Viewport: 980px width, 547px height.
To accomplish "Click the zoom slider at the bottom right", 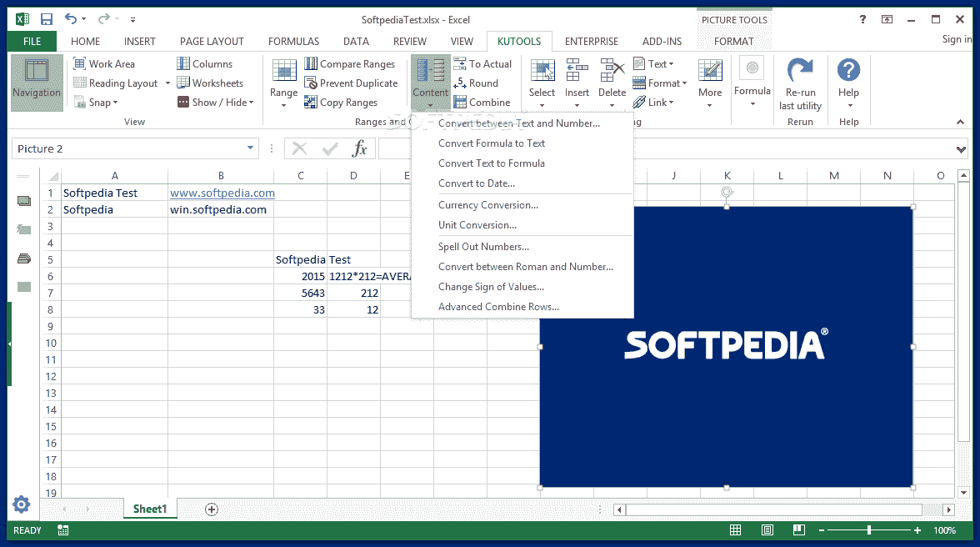I will pos(870,529).
